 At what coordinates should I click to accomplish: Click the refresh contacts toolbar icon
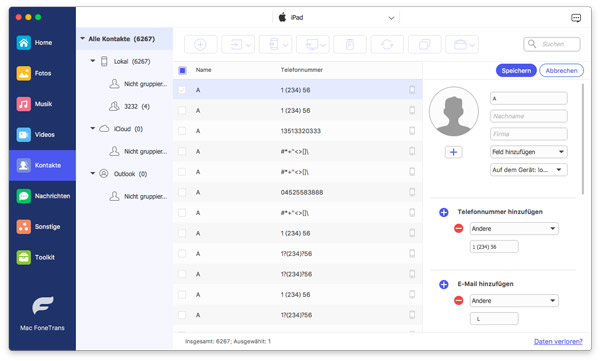[387, 44]
